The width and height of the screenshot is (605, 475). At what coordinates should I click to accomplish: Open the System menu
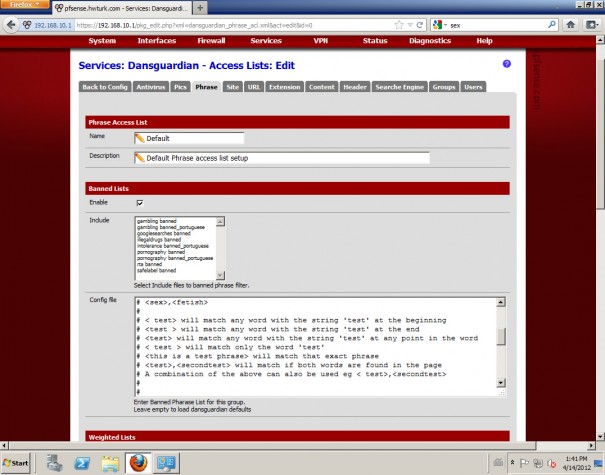(102, 41)
